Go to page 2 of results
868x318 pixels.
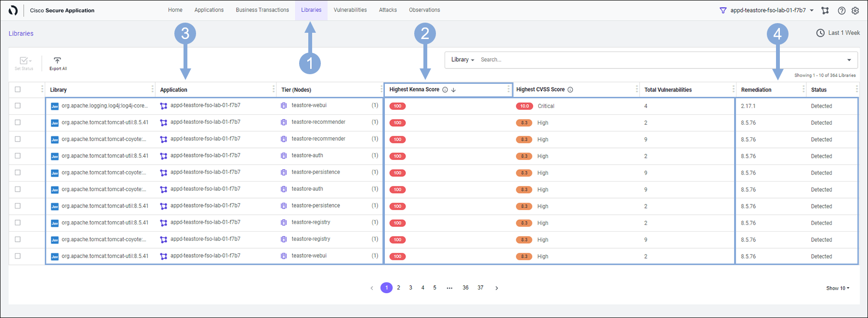point(398,288)
